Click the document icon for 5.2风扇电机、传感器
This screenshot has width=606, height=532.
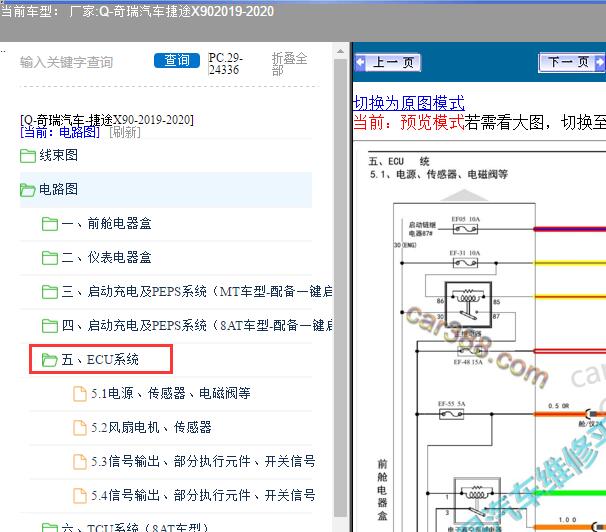pyautogui.click(x=80, y=428)
